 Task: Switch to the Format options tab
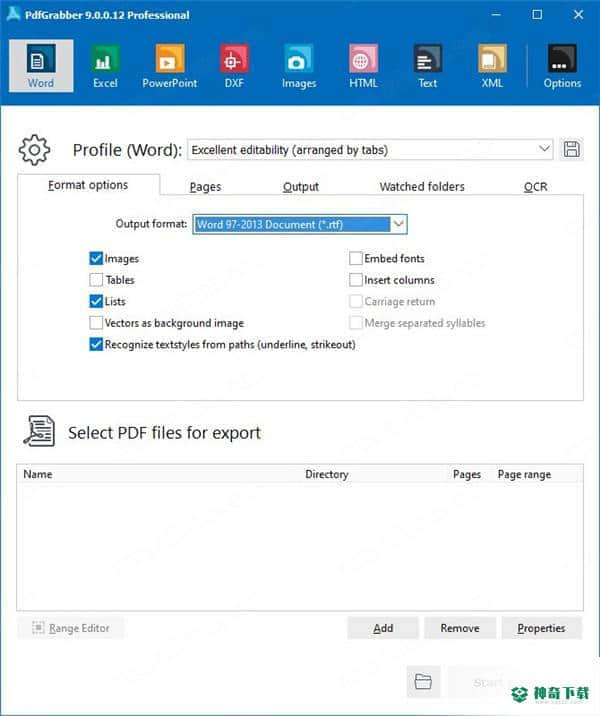pos(88,185)
